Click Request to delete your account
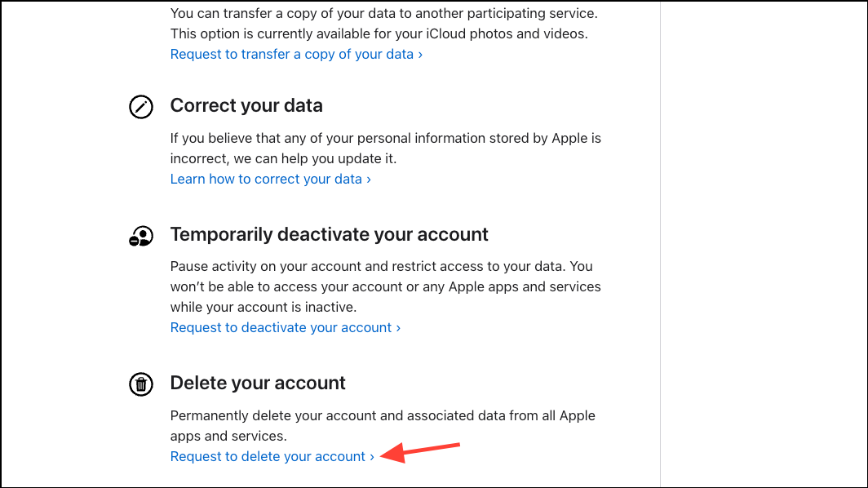Viewport: 868px width, 488px height. (267, 456)
